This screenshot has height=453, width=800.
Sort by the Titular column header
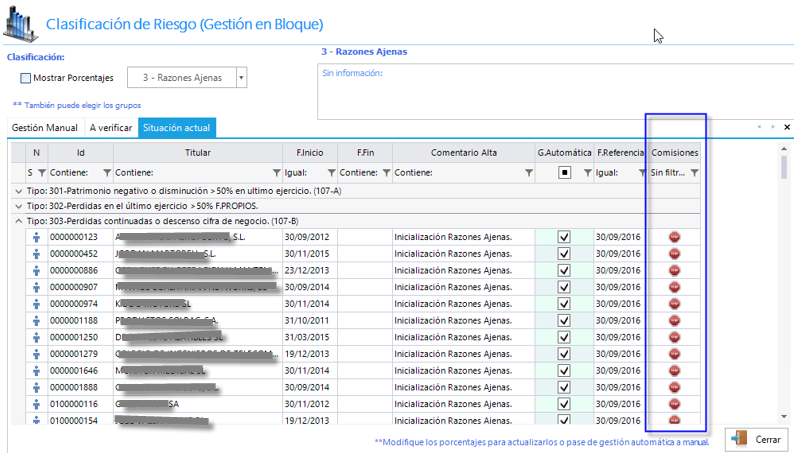coord(198,153)
